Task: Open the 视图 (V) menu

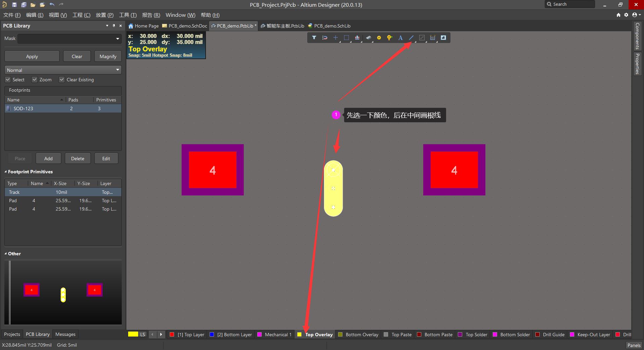Action: click(58, 15)
